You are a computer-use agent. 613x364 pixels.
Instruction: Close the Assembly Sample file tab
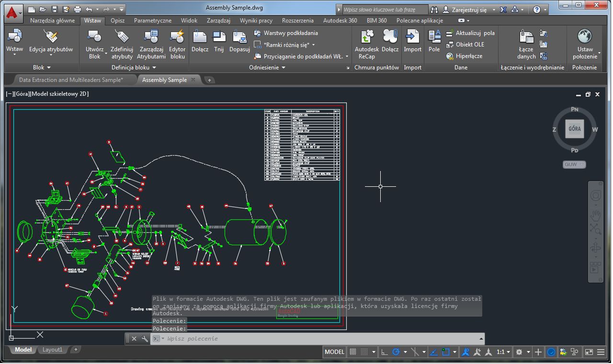click(x=193, y=80)
